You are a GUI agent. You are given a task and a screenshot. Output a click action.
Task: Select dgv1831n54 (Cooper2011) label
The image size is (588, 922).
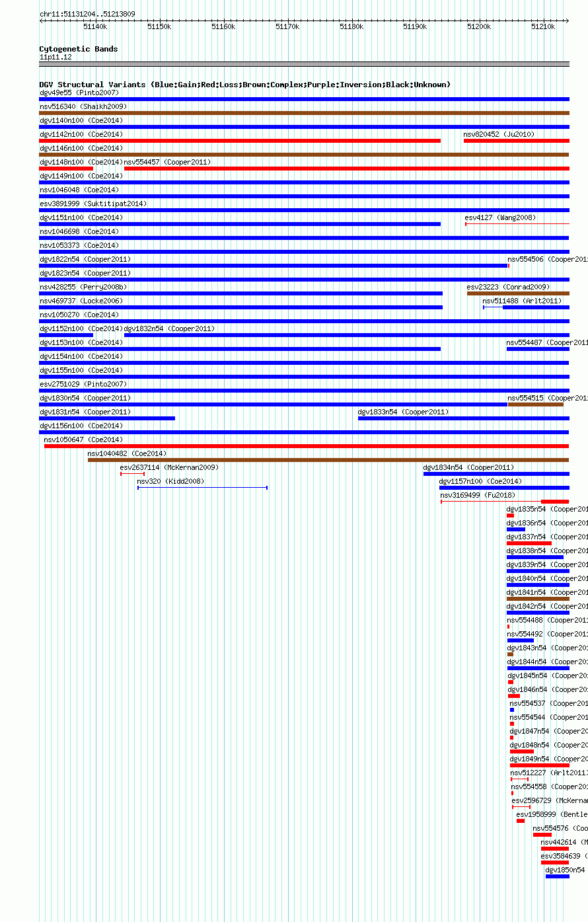(x=85, y=412)
